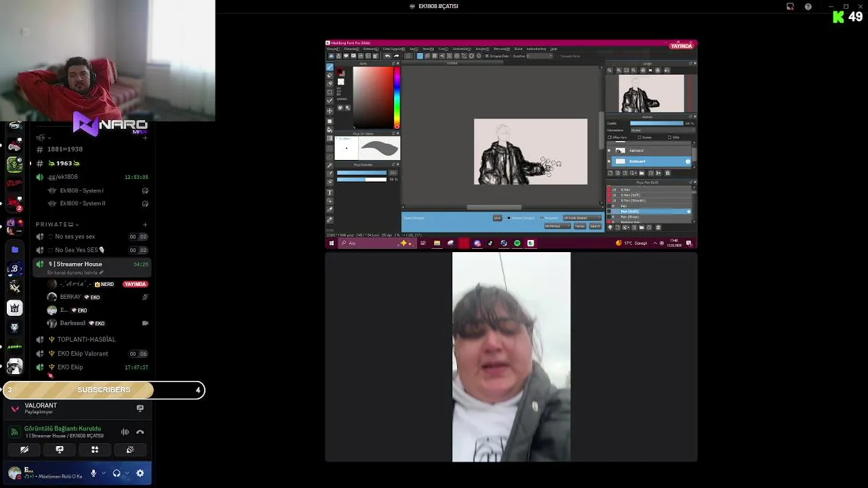Open the dropdown arrow next to headphones
Viewport: 868px width, 488px height.
coord(127,473)
